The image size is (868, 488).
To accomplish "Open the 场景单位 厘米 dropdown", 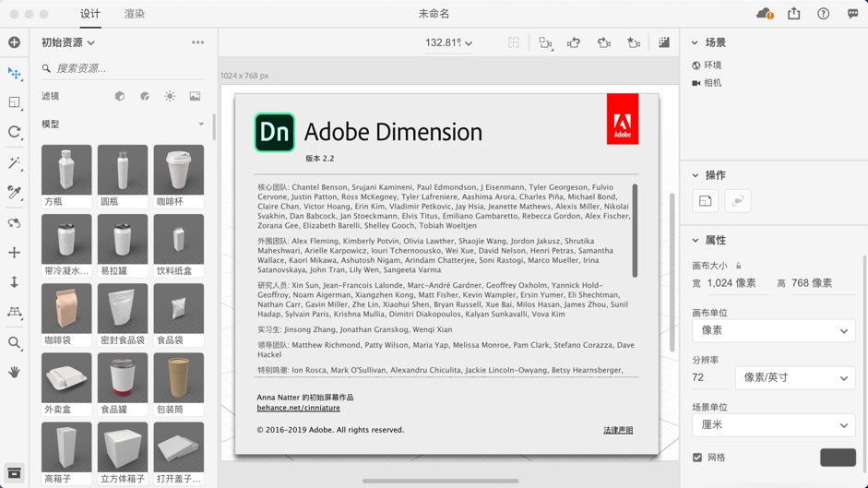I will pyautogui.click(x=773, y=425).
